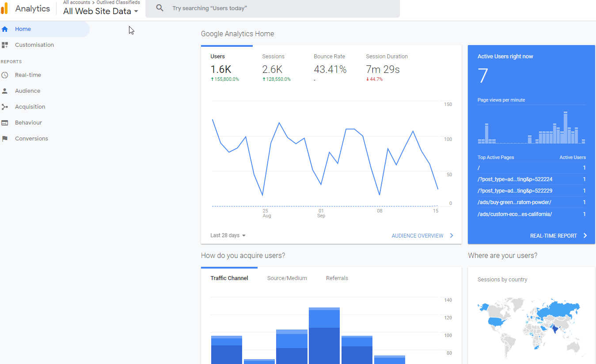
Task: Select the Bounce Rate metric tab
Action: (330, 67)
